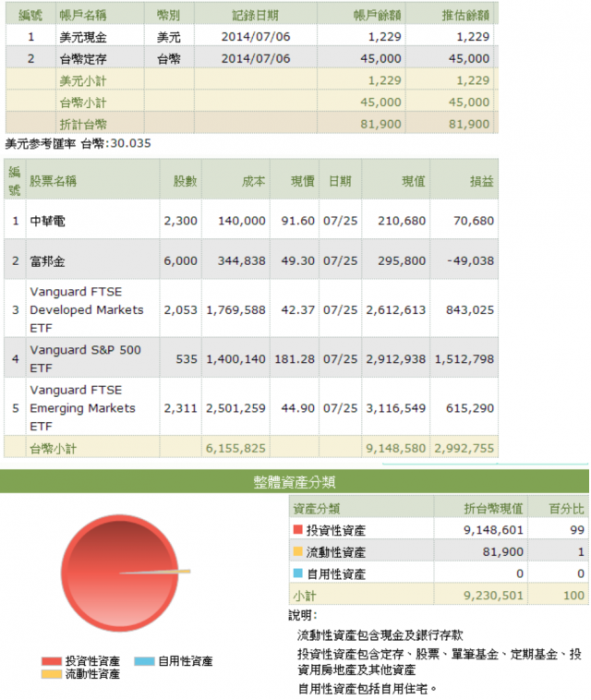The height and width of the screenshot is (700, 591).
Task: Click the Developed Markets value 2,612,613
Action: pyautogui.click(x=396, y=309)
